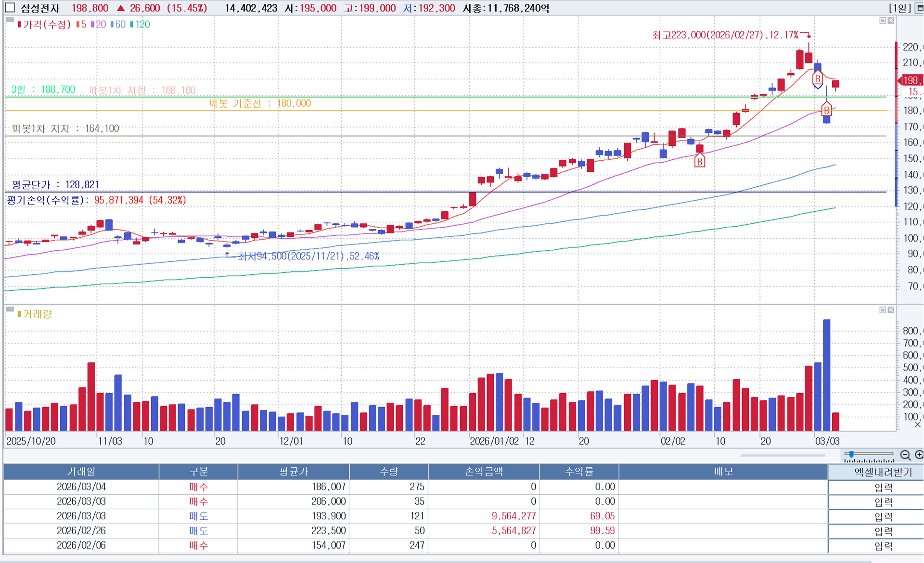Toggle the 5-day moving average legend
The image size is (924, 563).
81,25
